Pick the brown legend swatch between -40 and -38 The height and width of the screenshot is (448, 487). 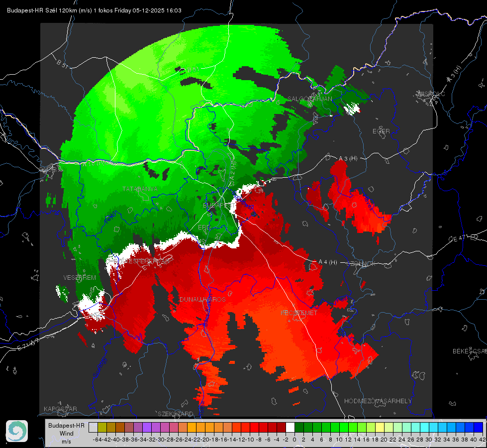coord(120,428)
